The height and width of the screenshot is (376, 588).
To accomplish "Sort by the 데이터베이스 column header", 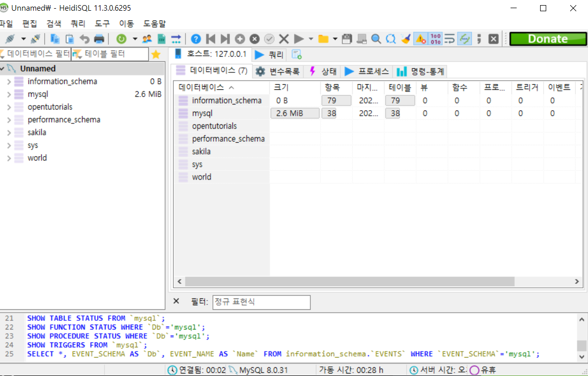I will tap(222, 88).
